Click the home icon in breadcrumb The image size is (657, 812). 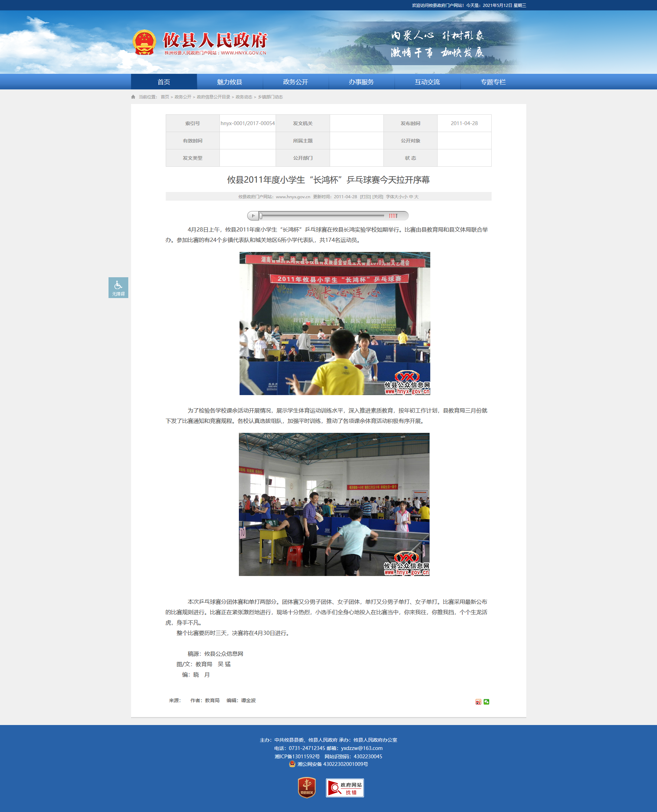coord(133,97)
